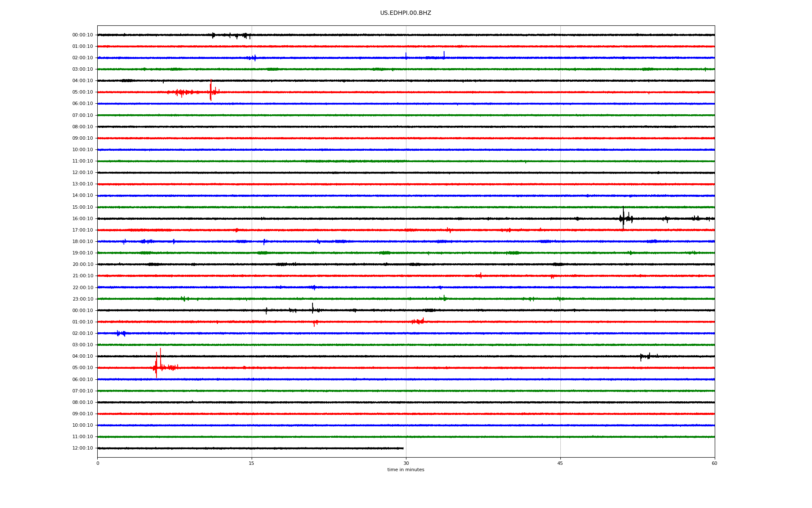
Task: Click the '22:00:10' row label
Action: (82, 288)
